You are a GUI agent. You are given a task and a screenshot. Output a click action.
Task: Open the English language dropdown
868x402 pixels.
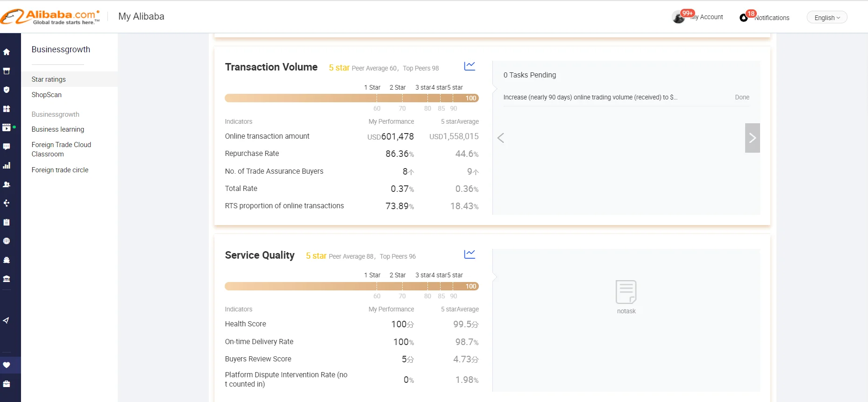[x=826, y=18]
